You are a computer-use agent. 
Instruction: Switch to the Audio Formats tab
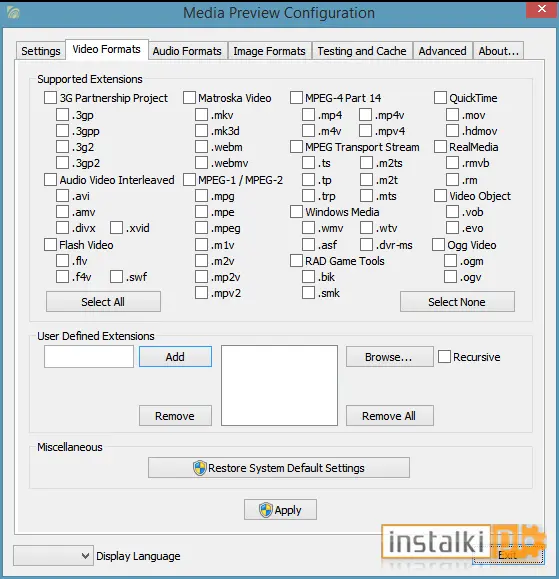187,51
